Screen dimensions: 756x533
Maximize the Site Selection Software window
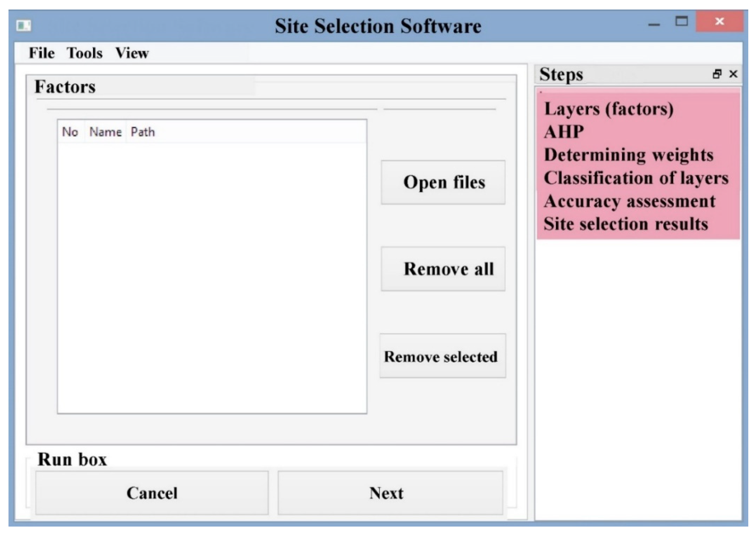pyautogui.click(x=681, y=22)
